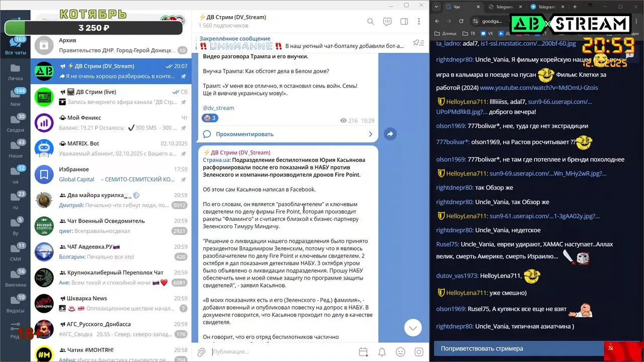Screen dimensions: 644x362
Task: Open the Все чаты folder
Action: pyautogui.click(x=15, y=46)
